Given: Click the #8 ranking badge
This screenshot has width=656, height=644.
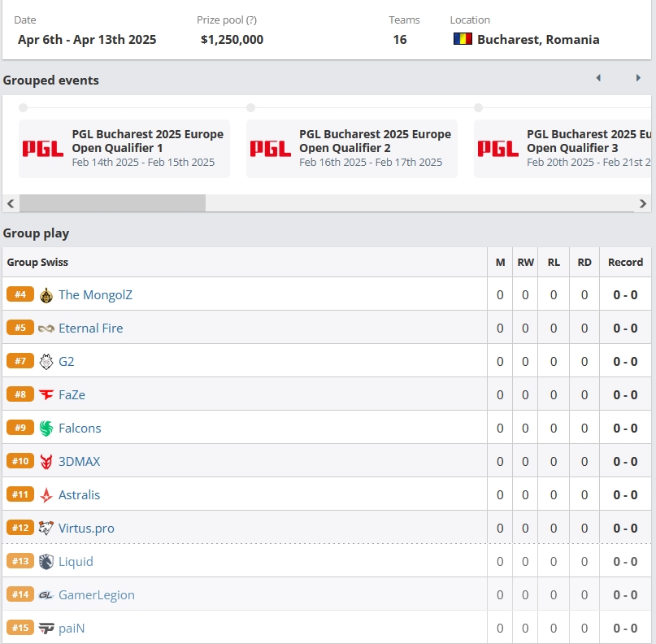Looking at the screenshot, I should pyautogui.click(x=20, y=394).
